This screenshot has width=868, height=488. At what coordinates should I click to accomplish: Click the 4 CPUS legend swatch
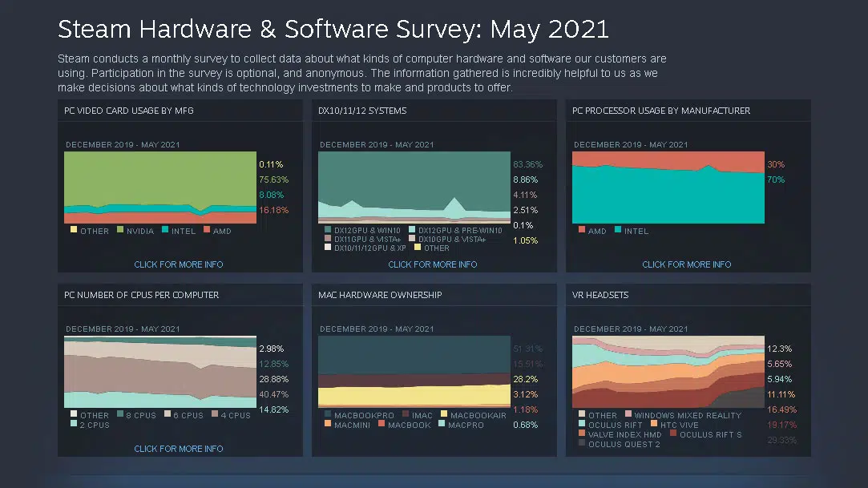click(214, 413)
